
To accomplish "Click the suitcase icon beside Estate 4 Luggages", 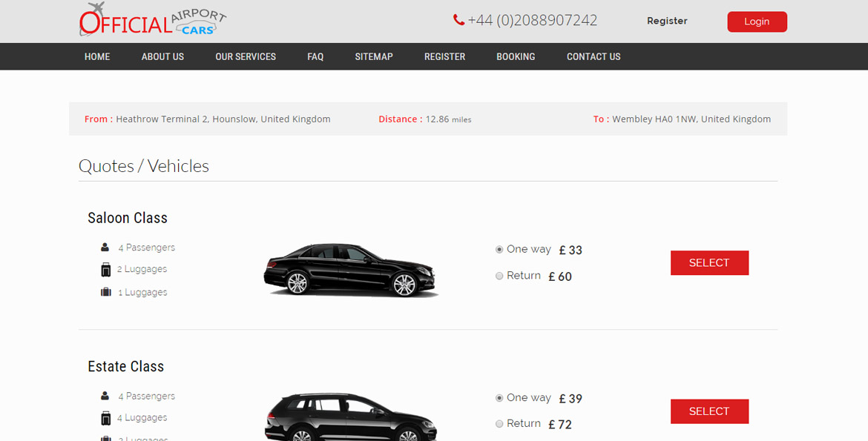I will pos(105,418).
